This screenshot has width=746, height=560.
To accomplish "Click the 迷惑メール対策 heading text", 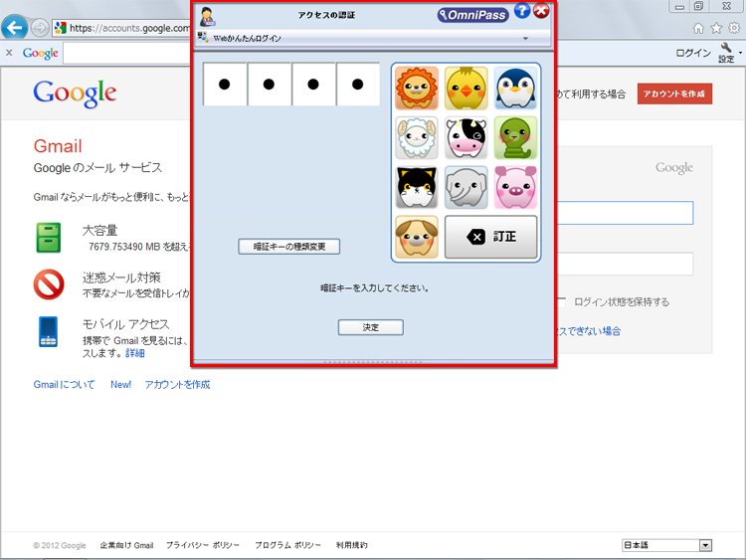I will (x=121, y=278).
